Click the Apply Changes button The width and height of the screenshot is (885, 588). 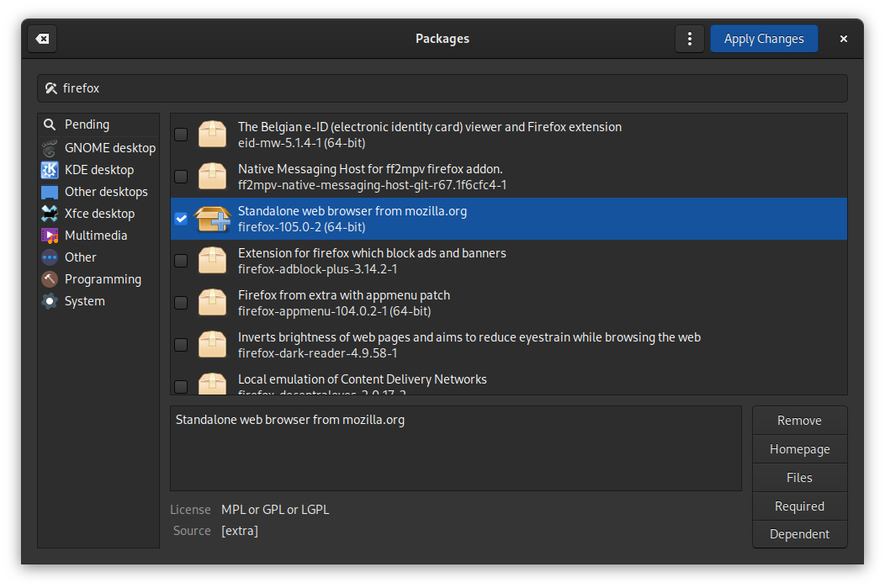point(763,38)
